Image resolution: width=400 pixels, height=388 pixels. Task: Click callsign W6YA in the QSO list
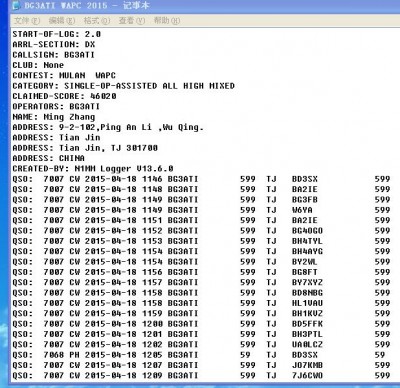coord(302,210)
